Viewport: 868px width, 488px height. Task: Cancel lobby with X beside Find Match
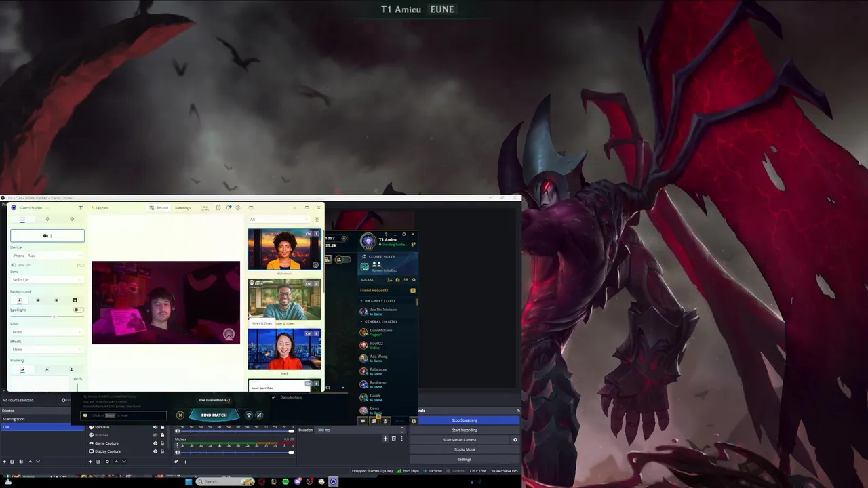[180, 415]
